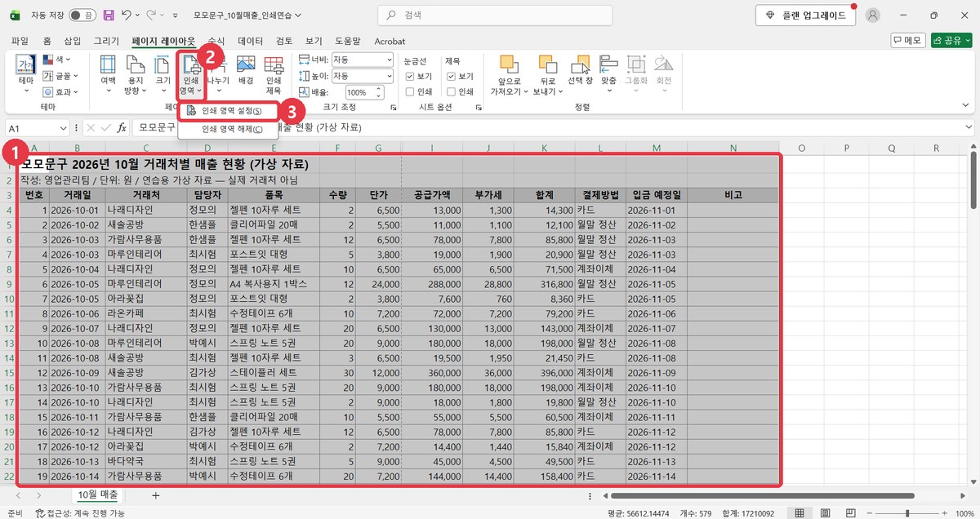Select column header P

[847, 149]
